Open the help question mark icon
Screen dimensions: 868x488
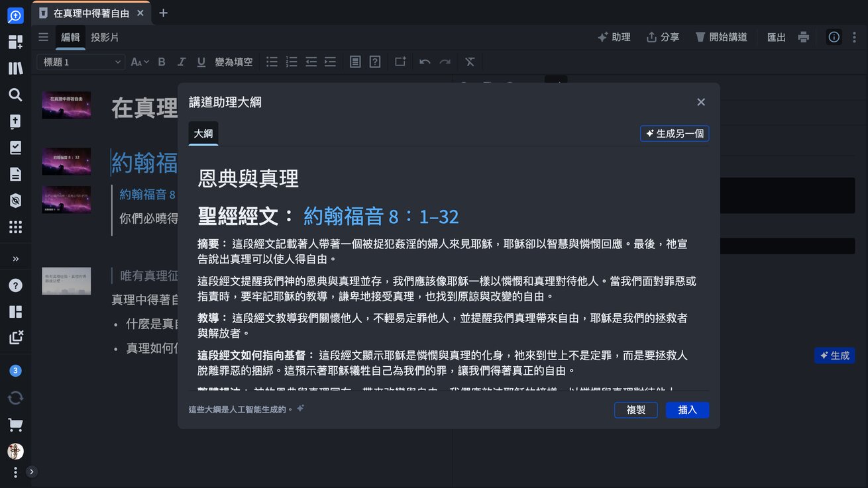15,285
